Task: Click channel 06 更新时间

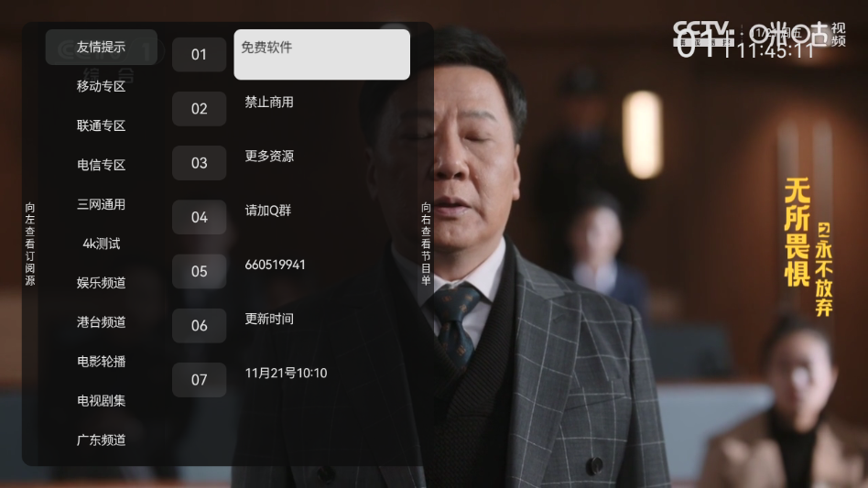Action: [291, 325]
